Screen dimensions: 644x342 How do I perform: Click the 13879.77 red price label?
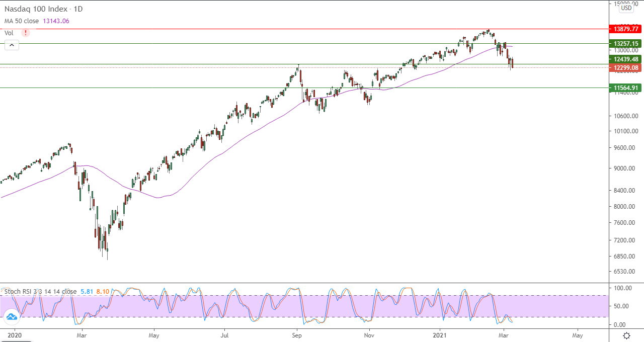(625, 29)
